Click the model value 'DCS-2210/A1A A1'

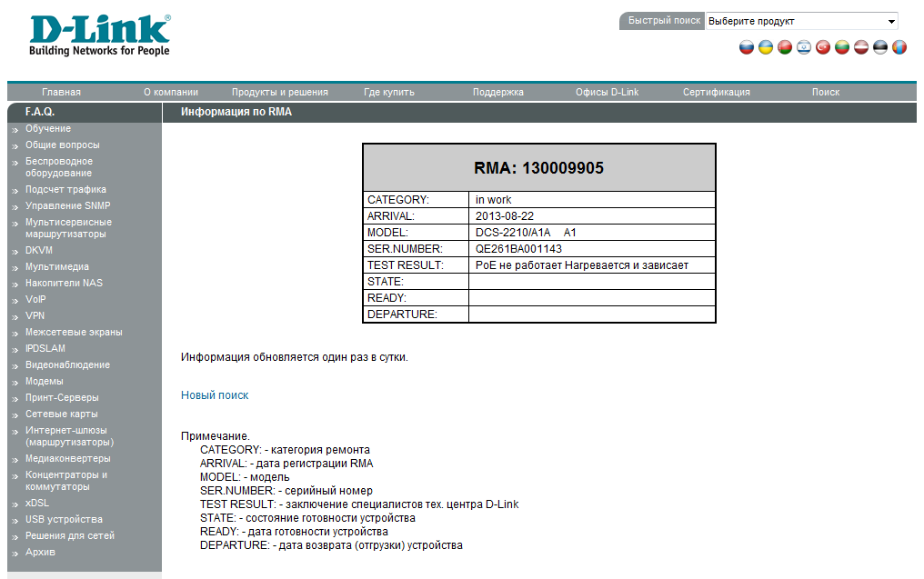526,233
